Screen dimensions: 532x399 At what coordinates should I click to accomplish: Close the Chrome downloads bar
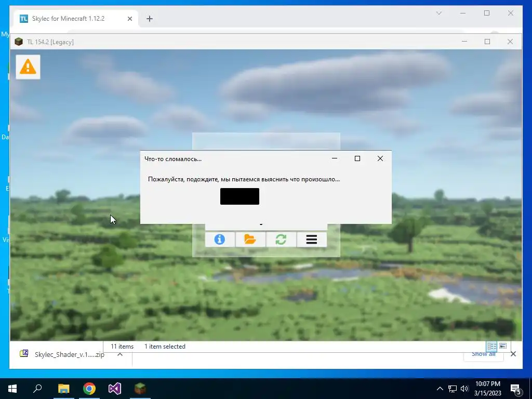tap(513, 354)
